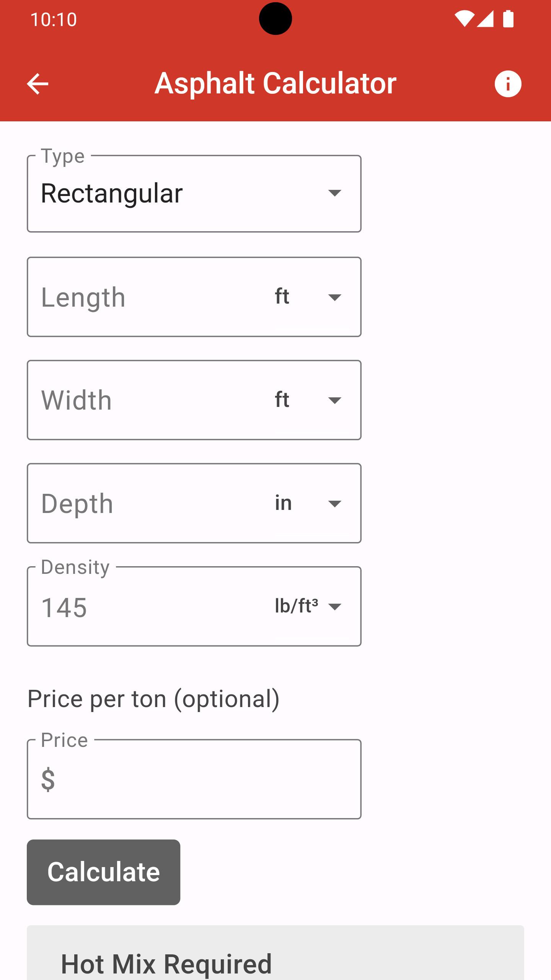Select the ft unit label for Length
551x980 pixels.
pos(282,297)
